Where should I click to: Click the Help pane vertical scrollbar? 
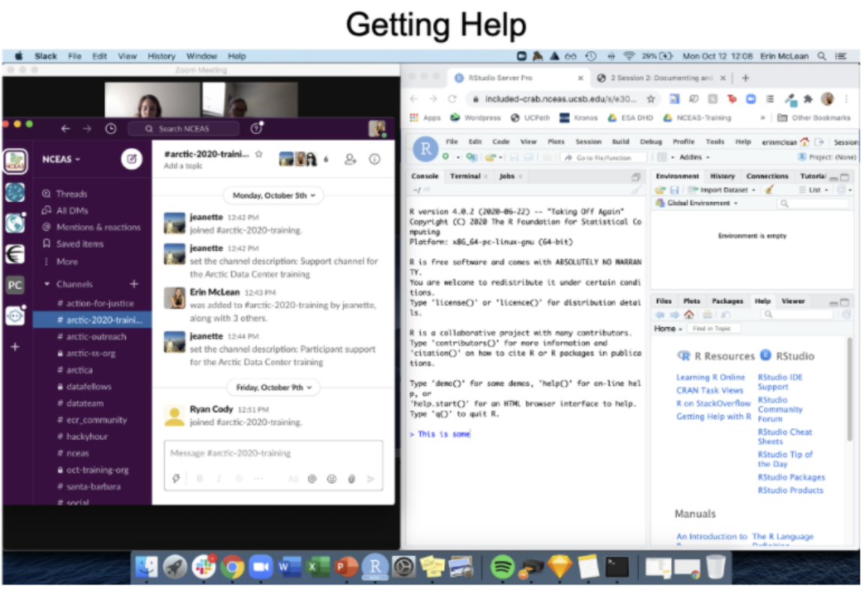pyautogui.click(x=849, y=389)
